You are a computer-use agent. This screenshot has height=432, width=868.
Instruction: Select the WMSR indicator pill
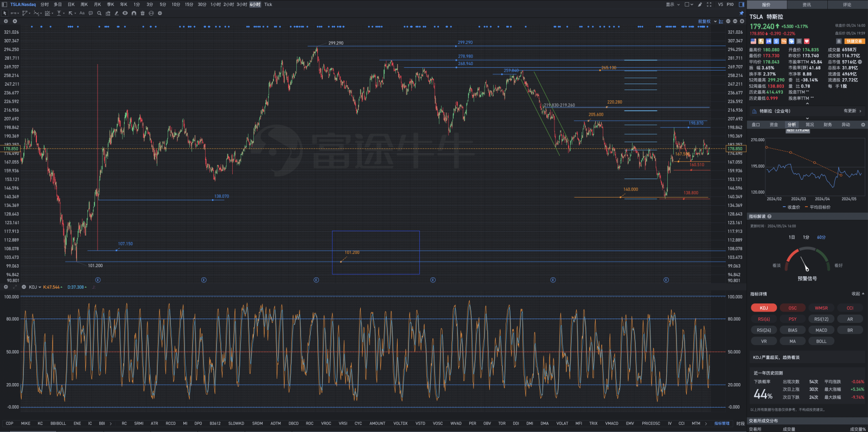pyautogui.click(x=821, y=308)
